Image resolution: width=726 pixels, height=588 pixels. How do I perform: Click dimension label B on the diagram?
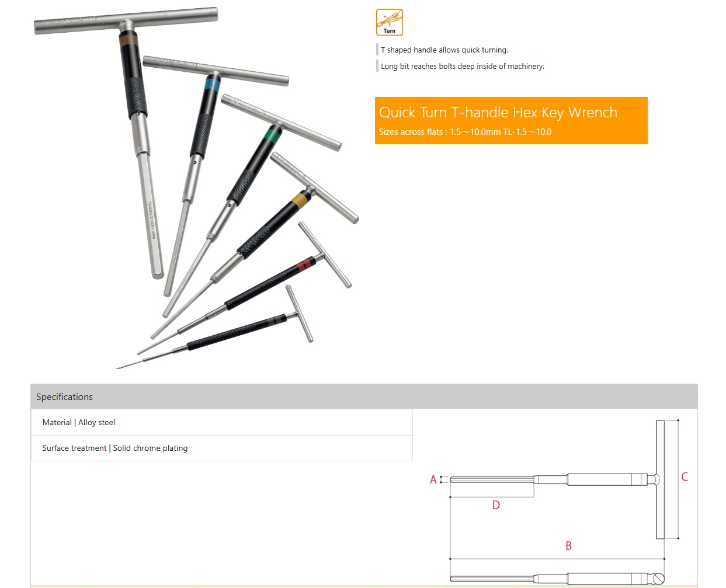pos(568,546)
